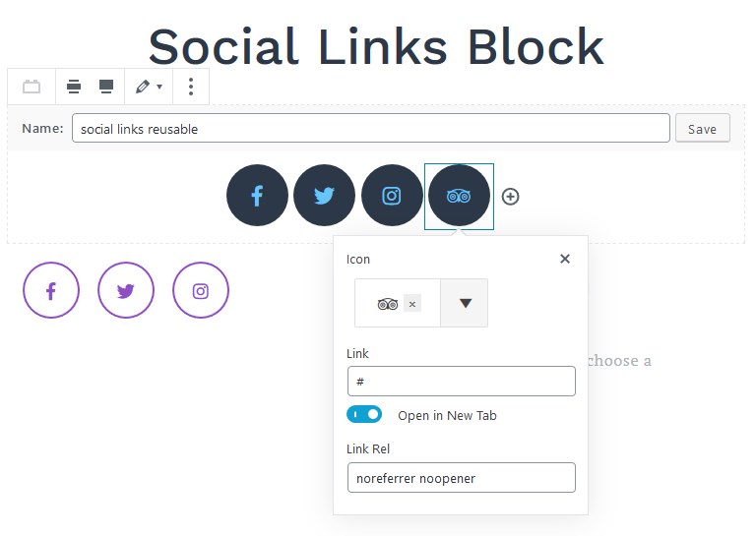Click the Link Rel text field
The width and height of the screenshot is (756, 536).
pyautogui.click(x=462, y=478)
